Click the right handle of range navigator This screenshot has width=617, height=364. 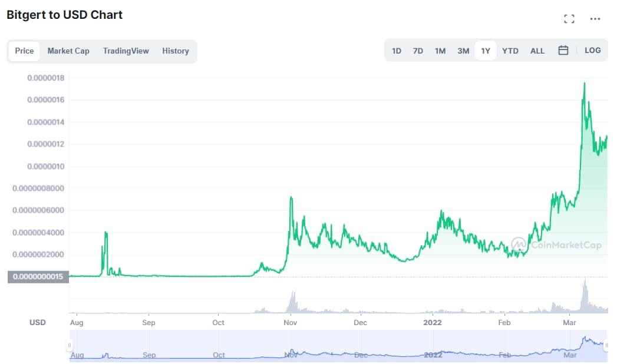(606, 346)
